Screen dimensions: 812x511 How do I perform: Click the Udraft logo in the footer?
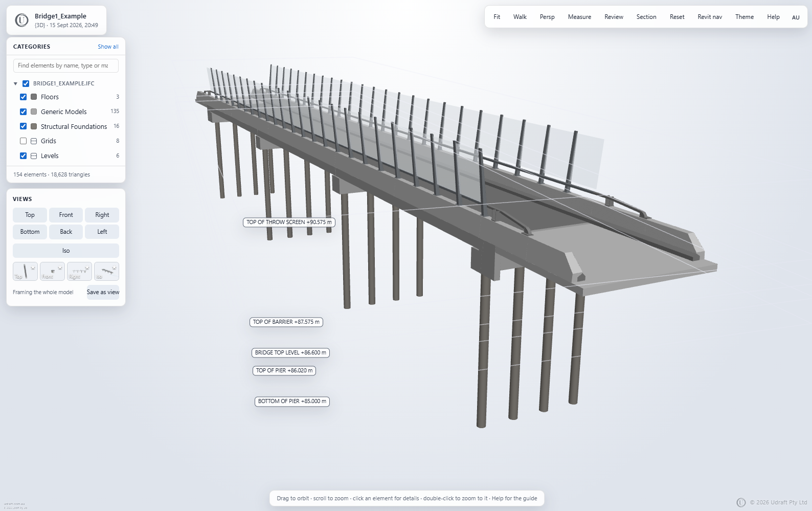[x=741, y=502]
